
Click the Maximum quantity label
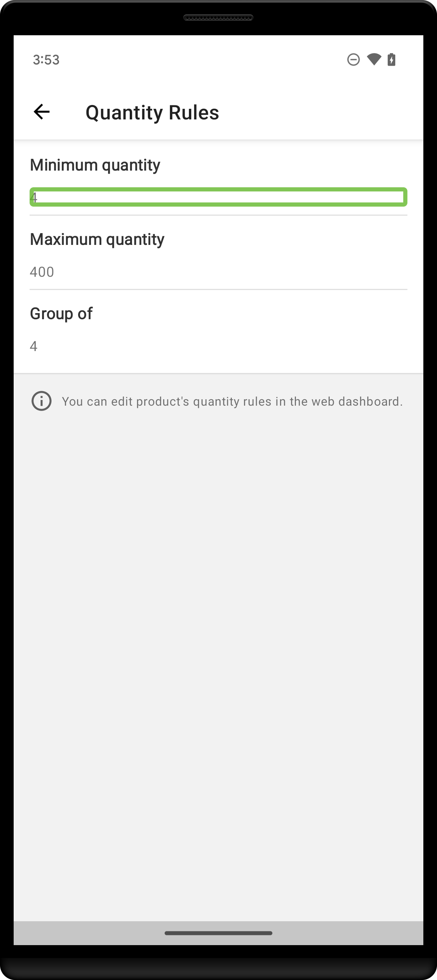[97, 239]
